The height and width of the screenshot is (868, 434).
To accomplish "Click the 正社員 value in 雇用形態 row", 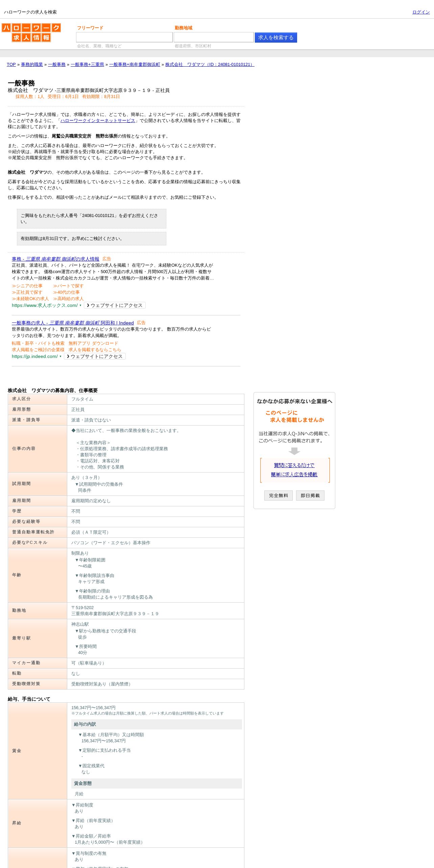I will pyautogui.click(x=155, y=410).
